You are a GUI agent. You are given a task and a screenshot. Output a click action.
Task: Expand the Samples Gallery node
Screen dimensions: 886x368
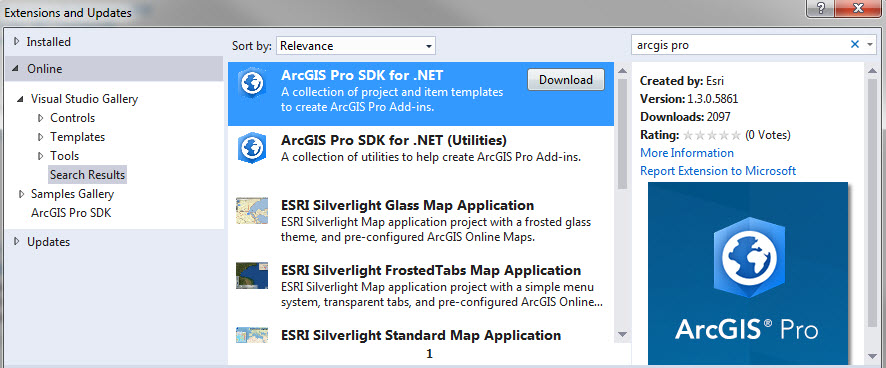pos(21,194)
